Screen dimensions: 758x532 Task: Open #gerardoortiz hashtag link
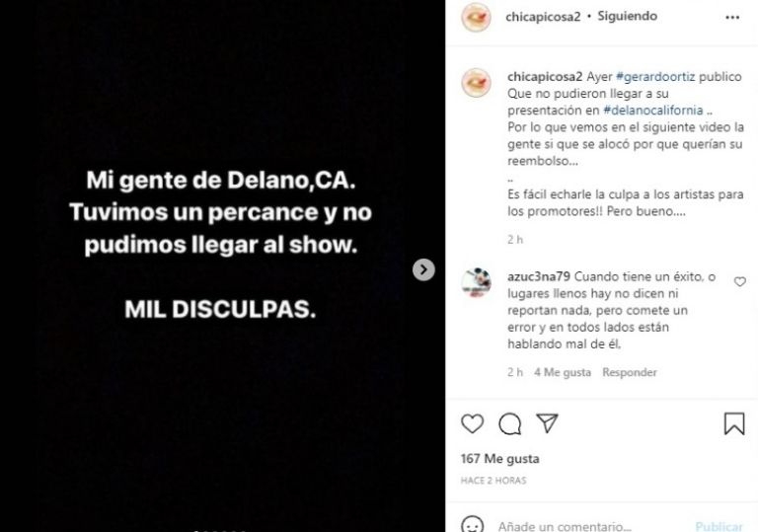655,76
